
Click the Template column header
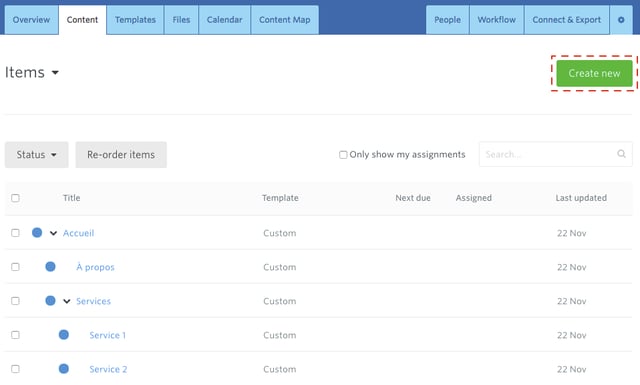click(x=280, y=198)
